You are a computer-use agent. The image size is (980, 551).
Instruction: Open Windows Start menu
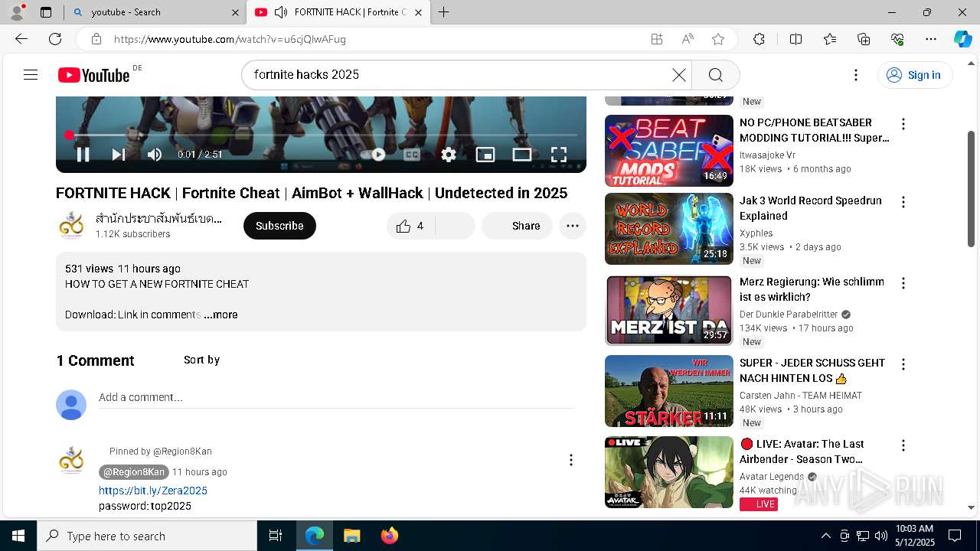point(18,536)
